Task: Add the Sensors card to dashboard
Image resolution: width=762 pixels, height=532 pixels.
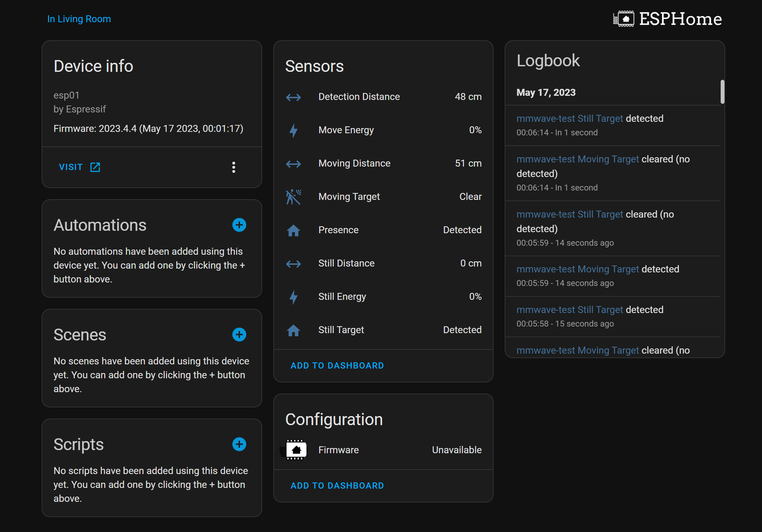Action: [337, 365]
